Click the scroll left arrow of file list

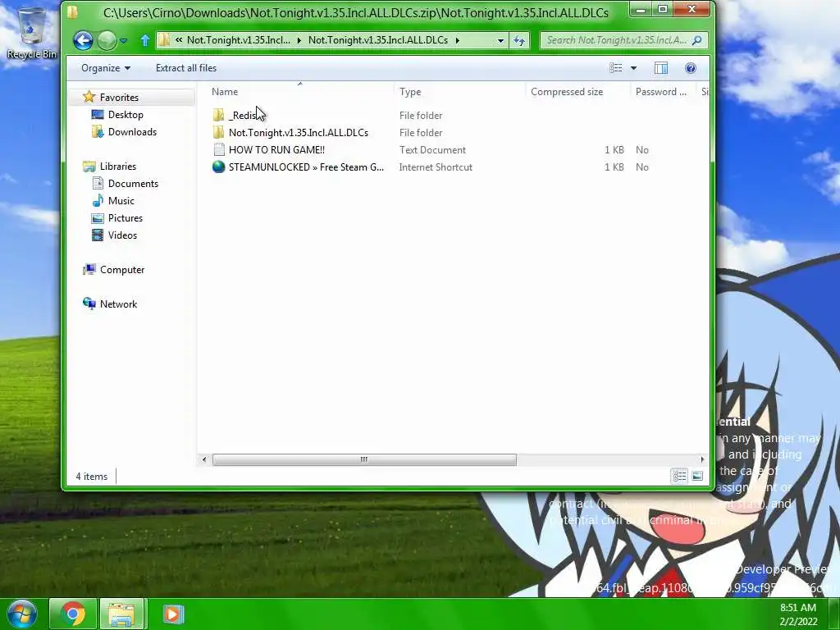click(x=203, y=459)
